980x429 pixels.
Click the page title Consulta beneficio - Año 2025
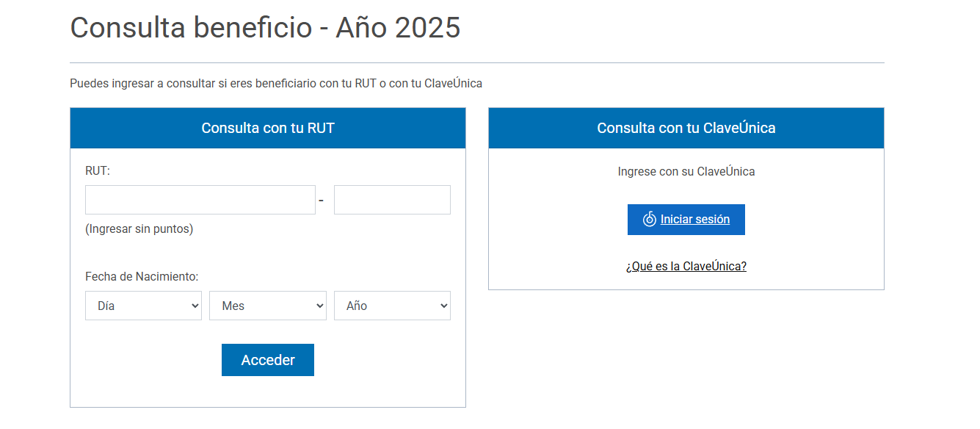pyautogui.click(x=265, y=28)
